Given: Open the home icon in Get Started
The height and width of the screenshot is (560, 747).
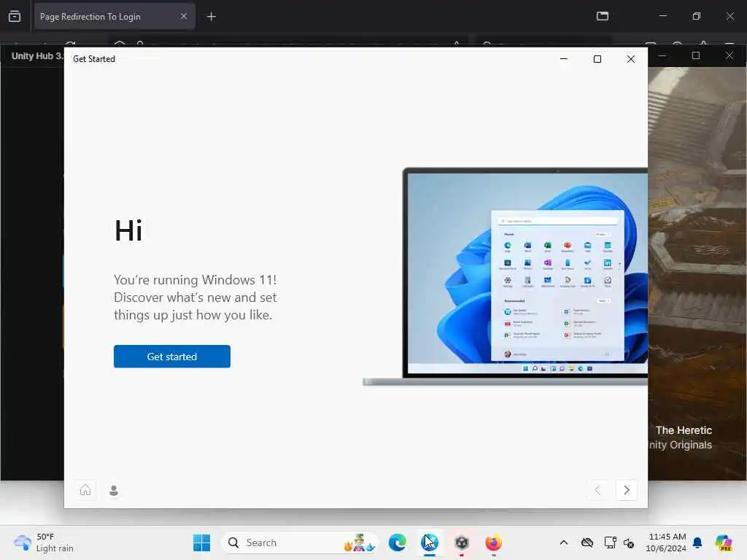Looking at the screenshot, I should (x=85, y=490).
